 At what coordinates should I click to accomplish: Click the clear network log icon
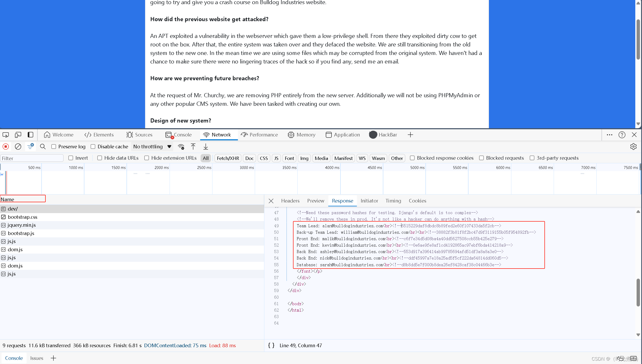18,146
